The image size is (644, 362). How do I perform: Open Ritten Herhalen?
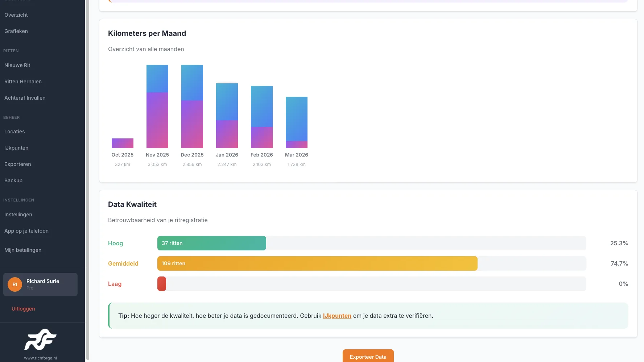tap(23, 82)
